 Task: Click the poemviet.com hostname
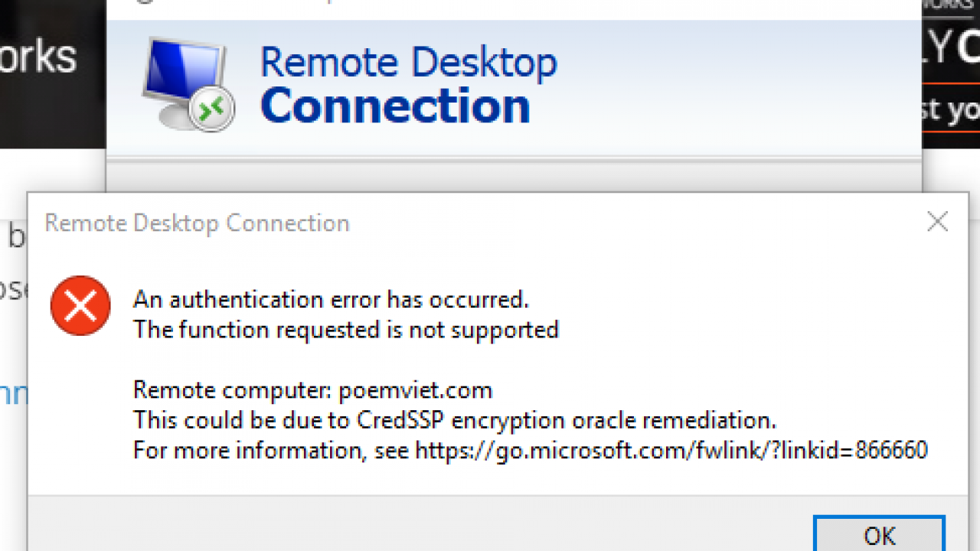tap(414, 390)
